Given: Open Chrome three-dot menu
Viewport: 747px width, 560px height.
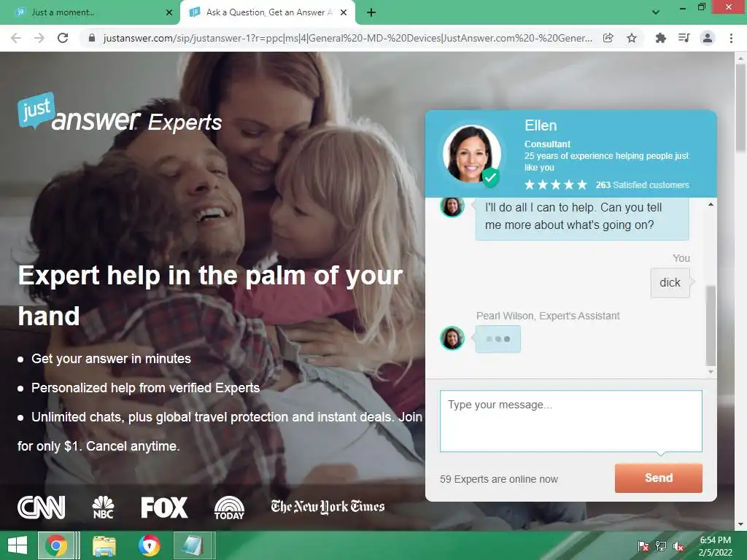Looking at the screenshot, I should pyautogui.click(x=731, y=38).
